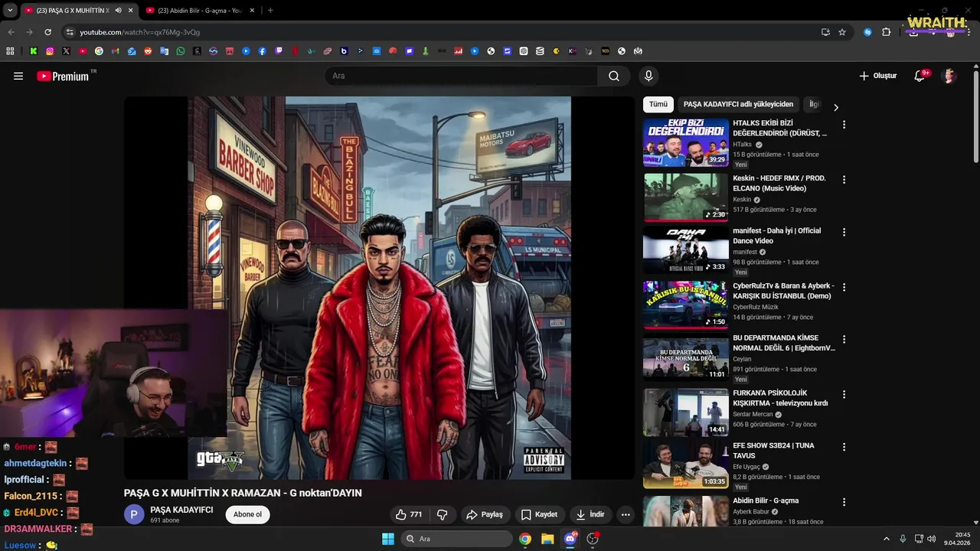Share the video with Paylaş
Image resolution: width=980 pixels, height=551 pixels.
(x=485, y=514)
